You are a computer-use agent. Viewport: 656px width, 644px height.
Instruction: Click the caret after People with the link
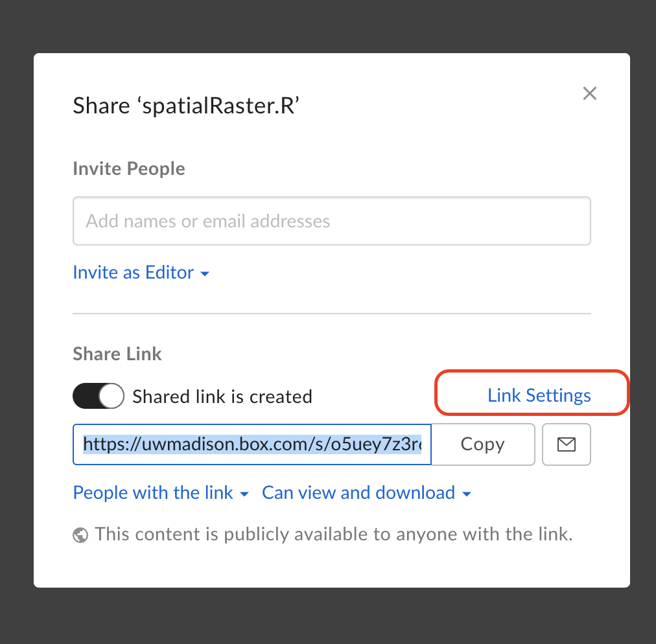pos(244,494)
